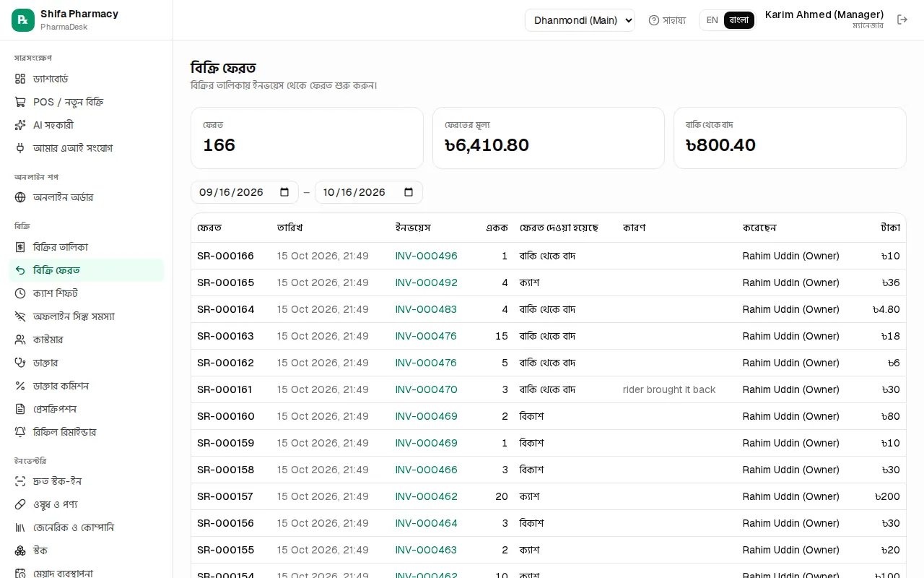Click the ফেরতের মূল্য ৳6,410.80 value
This screenshot has width=924, height=578.
pyautogui.click(x=487, y=145)
